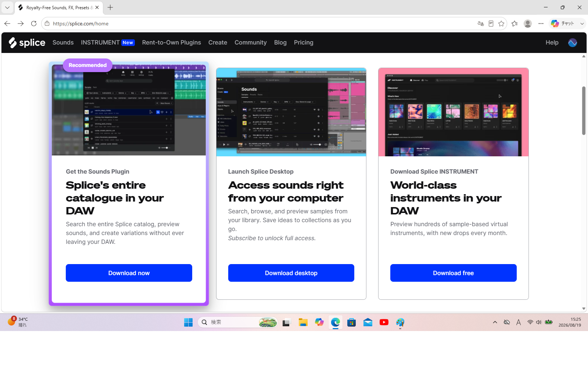Open the Create menu item
This screenshot has width=588, height=377.
[218, 43]
